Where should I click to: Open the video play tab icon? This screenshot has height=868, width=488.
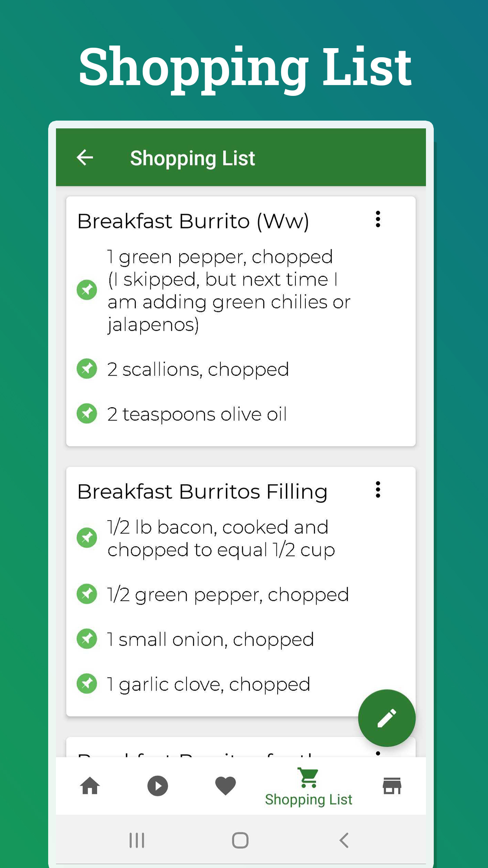coord(157,786)
